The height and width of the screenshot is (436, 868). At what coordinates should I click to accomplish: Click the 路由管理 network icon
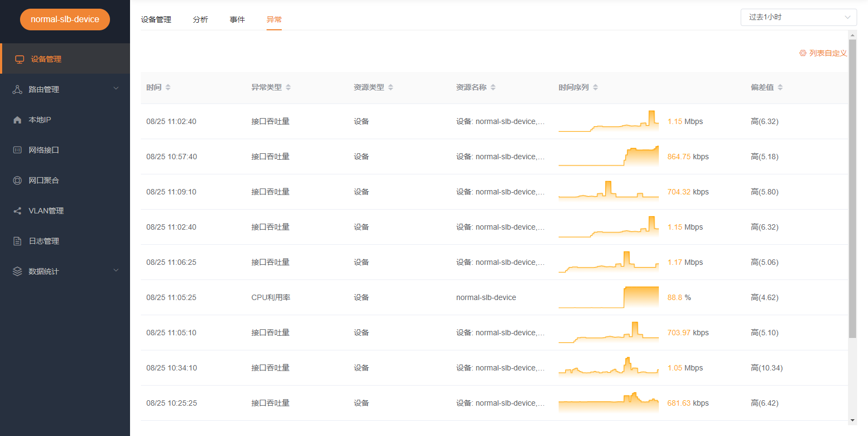[17, 89]
